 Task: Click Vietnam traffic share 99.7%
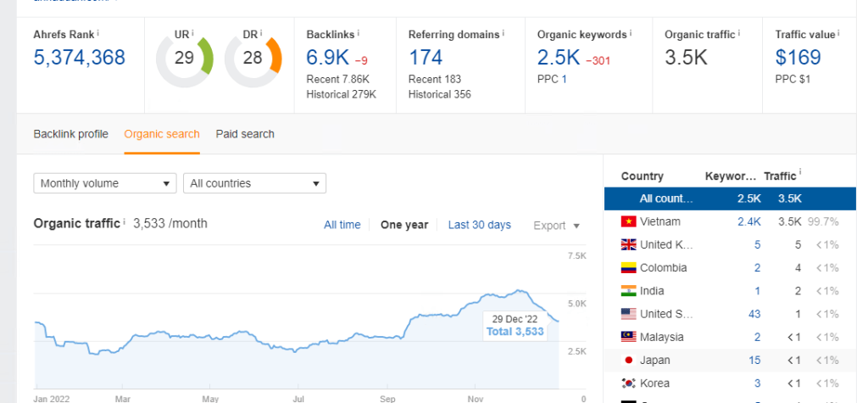pos(823,221)
